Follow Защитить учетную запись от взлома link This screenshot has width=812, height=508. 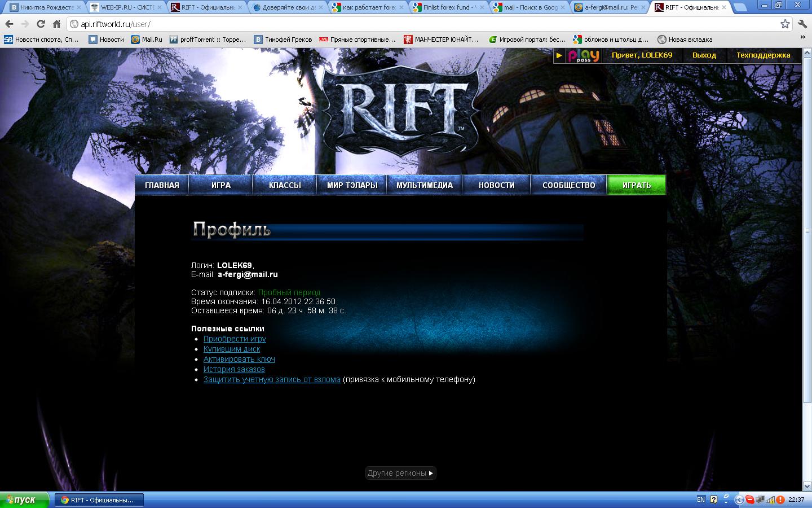pos(272,379)
